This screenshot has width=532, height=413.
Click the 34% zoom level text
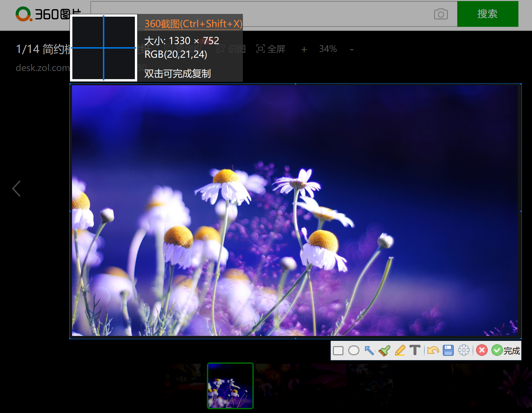(328, 49)
